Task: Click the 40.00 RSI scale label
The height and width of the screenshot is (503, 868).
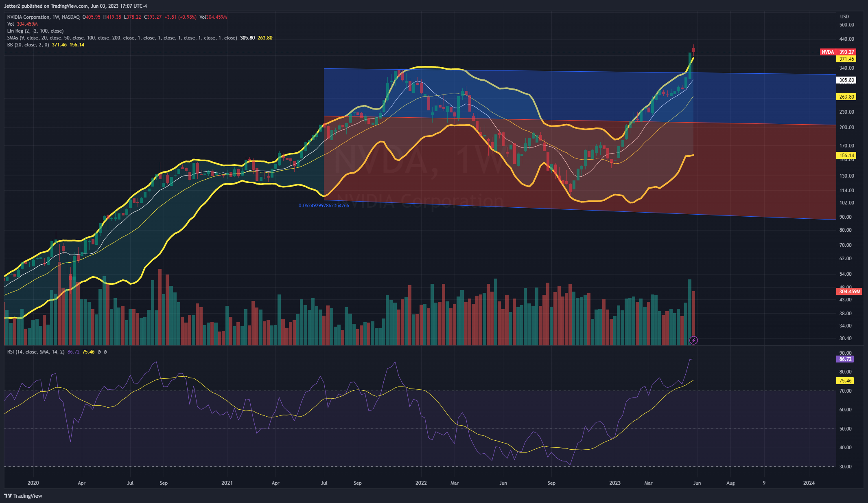Action: (846, 448)
